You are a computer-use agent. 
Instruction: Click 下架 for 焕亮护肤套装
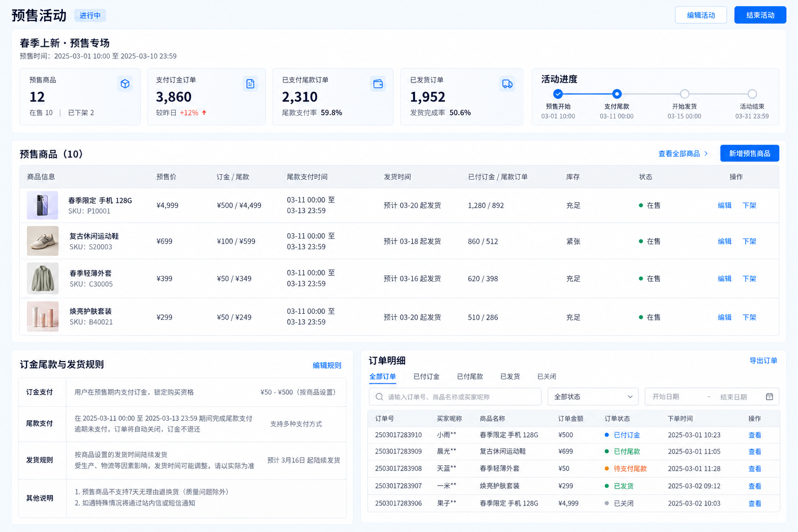(750, 317)
